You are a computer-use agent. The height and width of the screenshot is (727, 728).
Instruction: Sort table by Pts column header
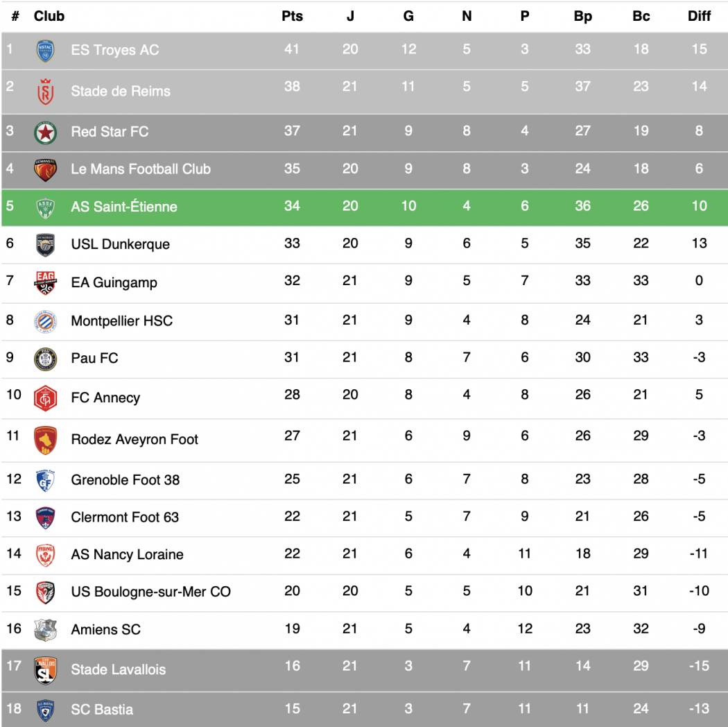point(292,16)
